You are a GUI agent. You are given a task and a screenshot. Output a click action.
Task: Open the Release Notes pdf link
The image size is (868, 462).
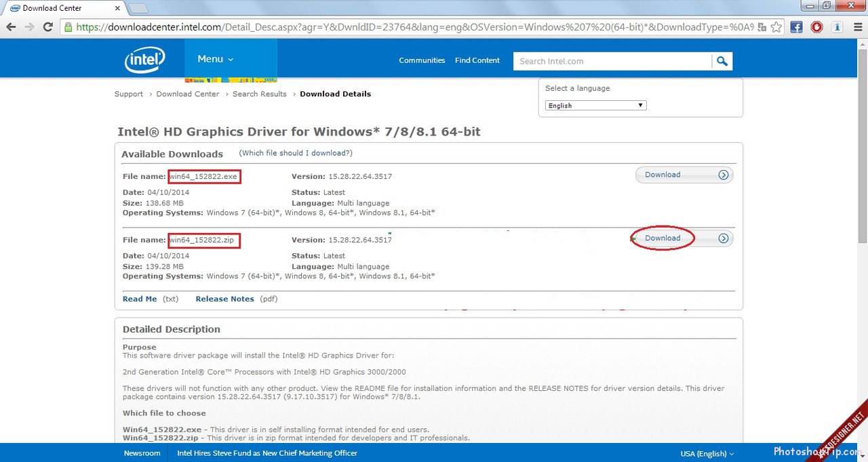(225, 299)
